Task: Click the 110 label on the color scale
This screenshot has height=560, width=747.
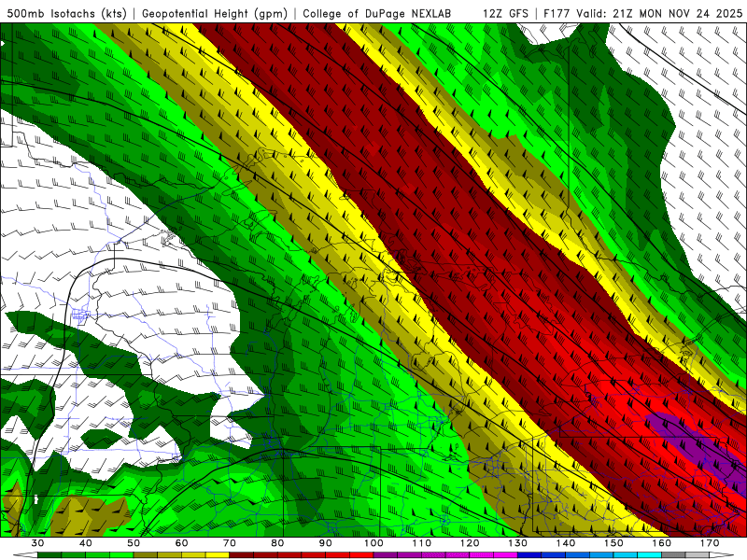Action: click(422, 543)
